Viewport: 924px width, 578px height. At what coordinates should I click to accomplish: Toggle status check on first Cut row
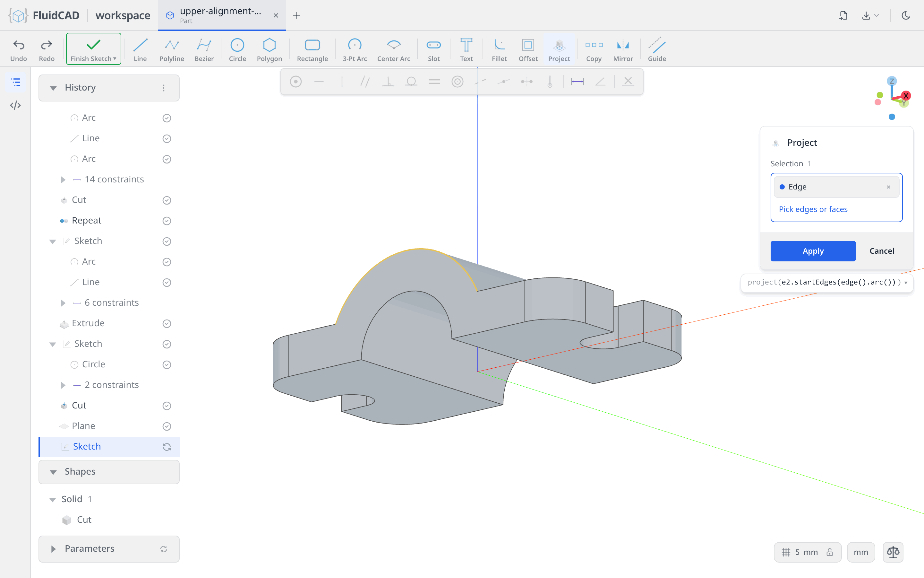click(167, 200)
